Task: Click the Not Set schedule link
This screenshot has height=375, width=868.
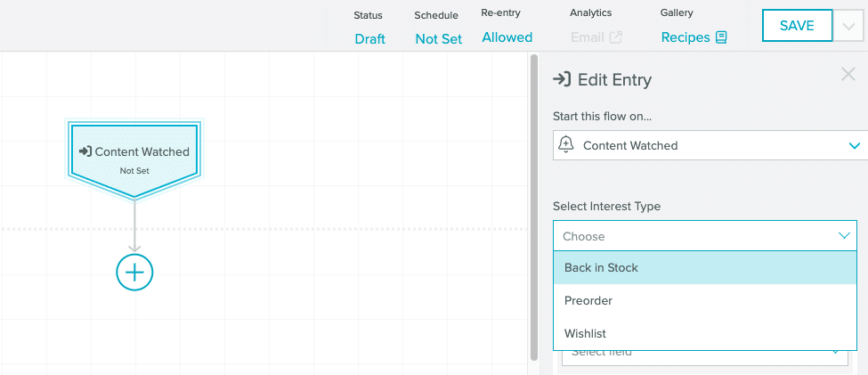Action: click(x=439, y=38)
